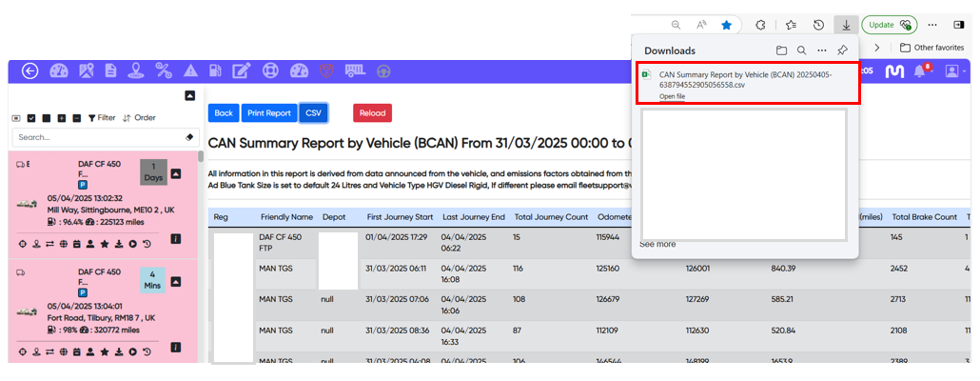Image resolution: width=980 pixels, height=381 pixels.
Task: Toggle the checked checkbox above vehicle list
Action: click(31, 118)
